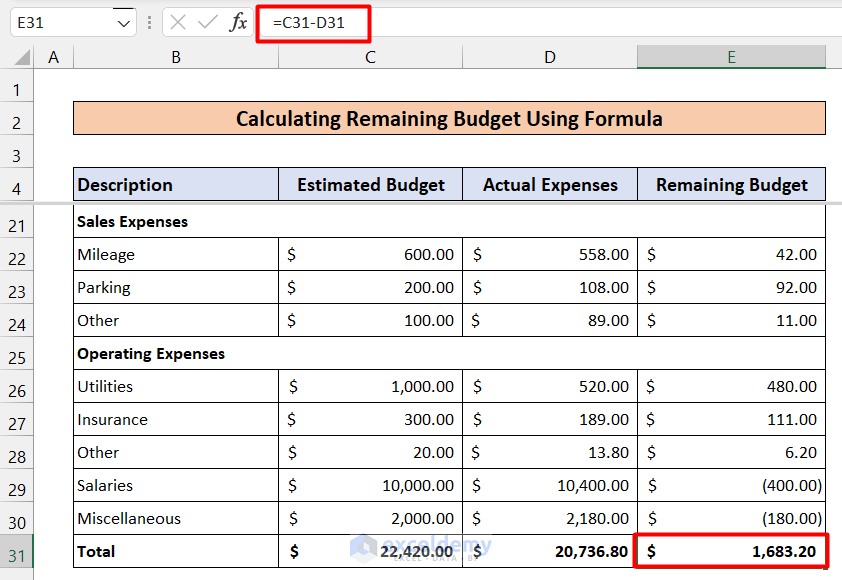Click the 'Description' header cell
Viewport: 842px width, 580px height.
click(176, 185)
